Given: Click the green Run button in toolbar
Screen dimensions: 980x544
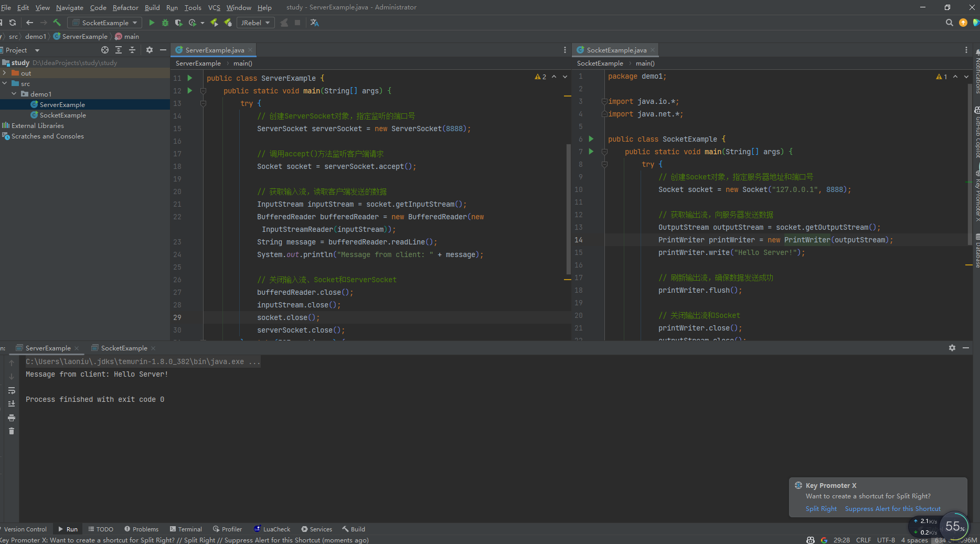Looking at the screenshot, I should tap(152, 23).
